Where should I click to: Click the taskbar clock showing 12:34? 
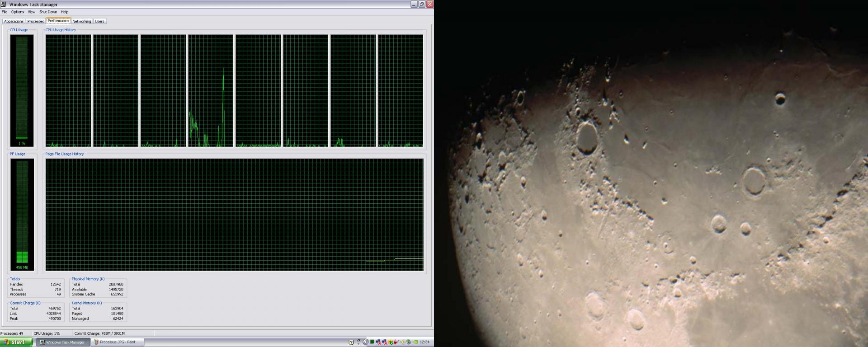pos(425,342)
